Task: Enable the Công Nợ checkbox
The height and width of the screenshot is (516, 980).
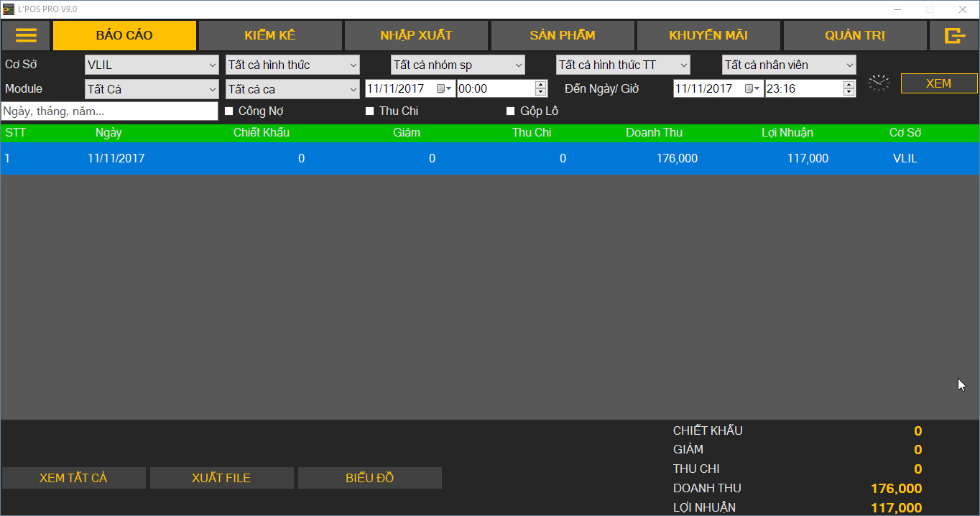Action: (x=229, y=111)
